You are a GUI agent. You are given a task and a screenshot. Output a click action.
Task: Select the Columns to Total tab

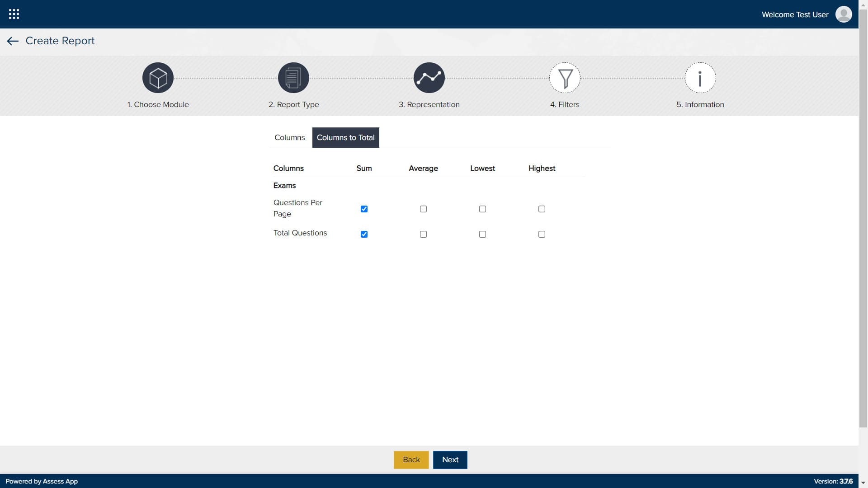click(x=345, y=137)
